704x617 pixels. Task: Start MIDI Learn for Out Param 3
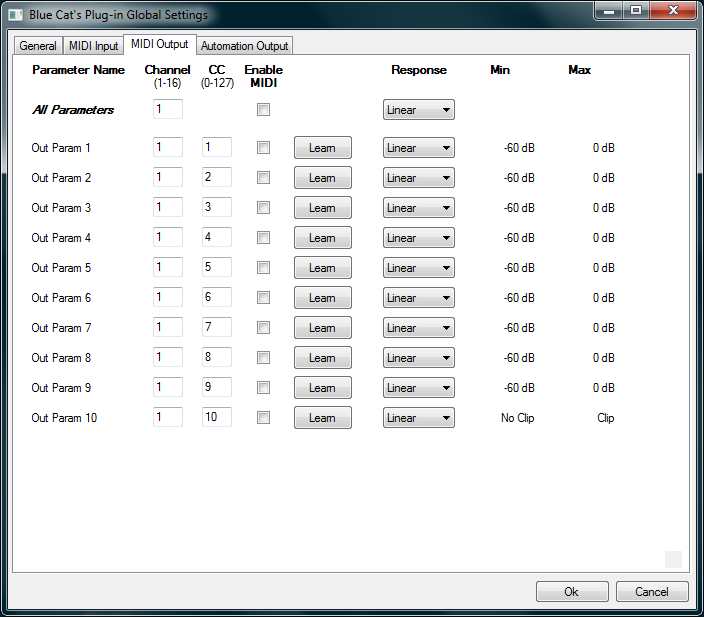323,208
